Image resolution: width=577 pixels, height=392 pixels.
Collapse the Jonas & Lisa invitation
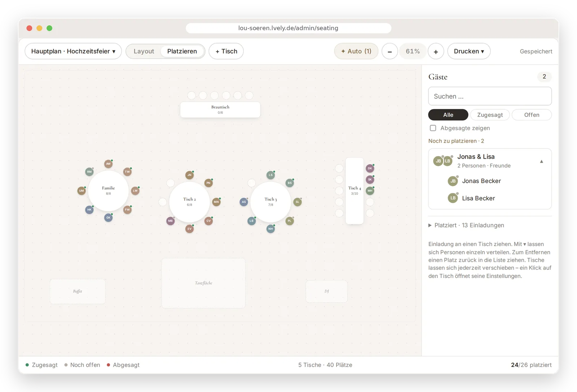click(541, 161)
